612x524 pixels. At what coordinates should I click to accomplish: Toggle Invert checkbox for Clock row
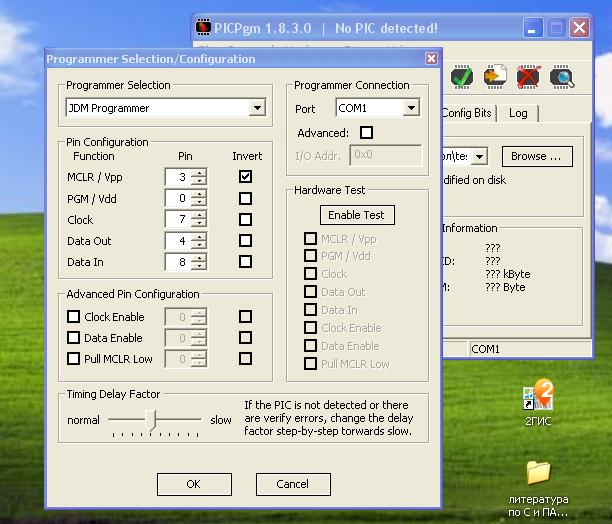[245, 219]
